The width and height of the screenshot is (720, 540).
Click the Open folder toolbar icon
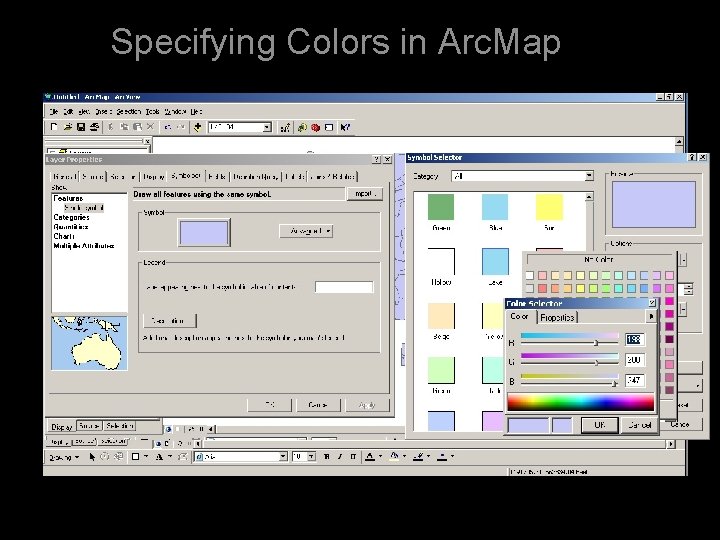(x=68, y=127)
